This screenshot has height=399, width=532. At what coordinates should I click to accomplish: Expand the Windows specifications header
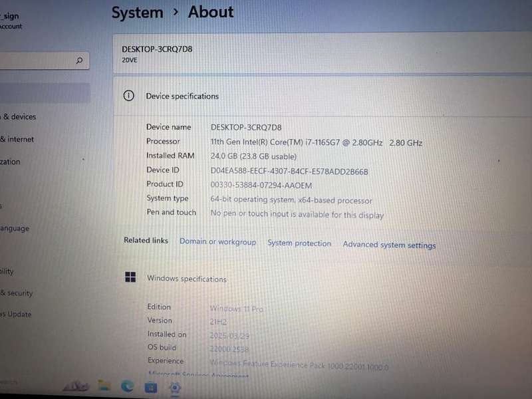[x=323, y=278]
